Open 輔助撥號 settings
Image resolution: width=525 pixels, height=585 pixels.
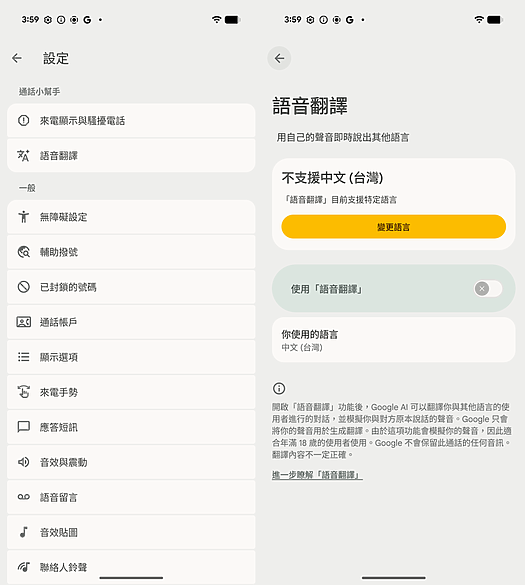pyautogui.click(x=131, y=252)
